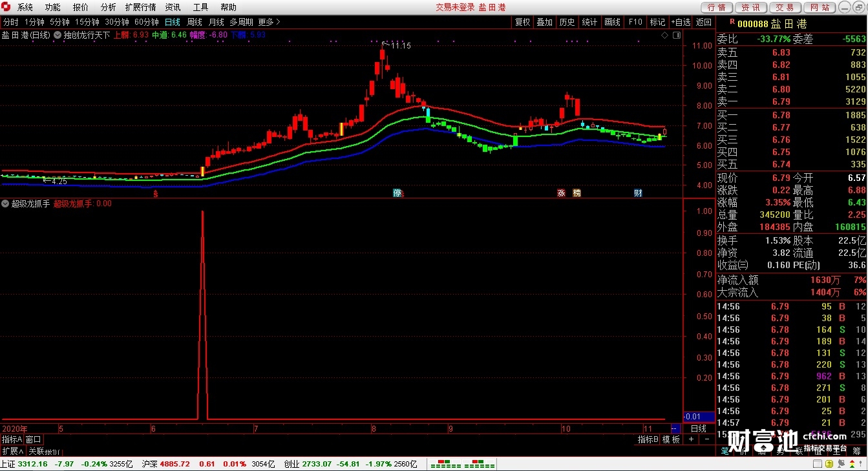This screenshot has width=868, height=471.
Task: Select the 筹 tab in trade panel
Action: [x=855, y=451]
